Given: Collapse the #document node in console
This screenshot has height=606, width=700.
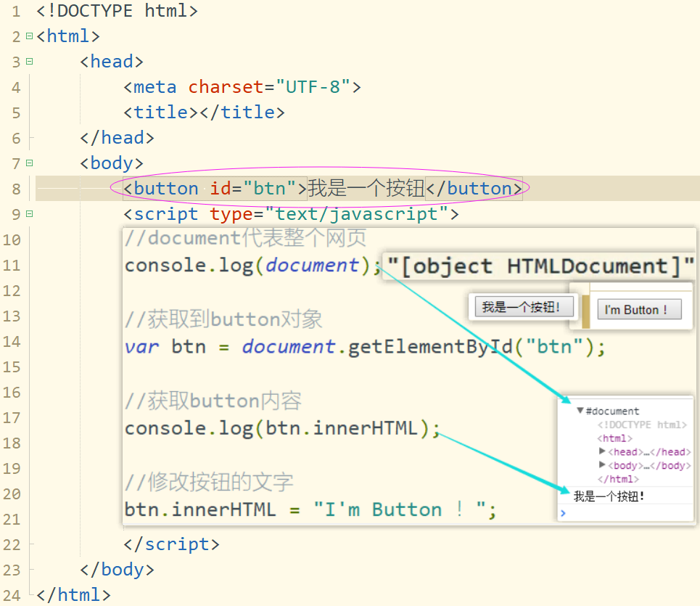Looking at the screenshot, I should pos(580,410).
